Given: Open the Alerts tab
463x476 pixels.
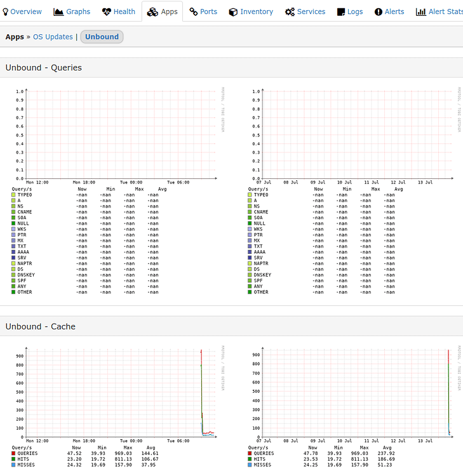Looking at the screenshot, I should tap(389, 11).
